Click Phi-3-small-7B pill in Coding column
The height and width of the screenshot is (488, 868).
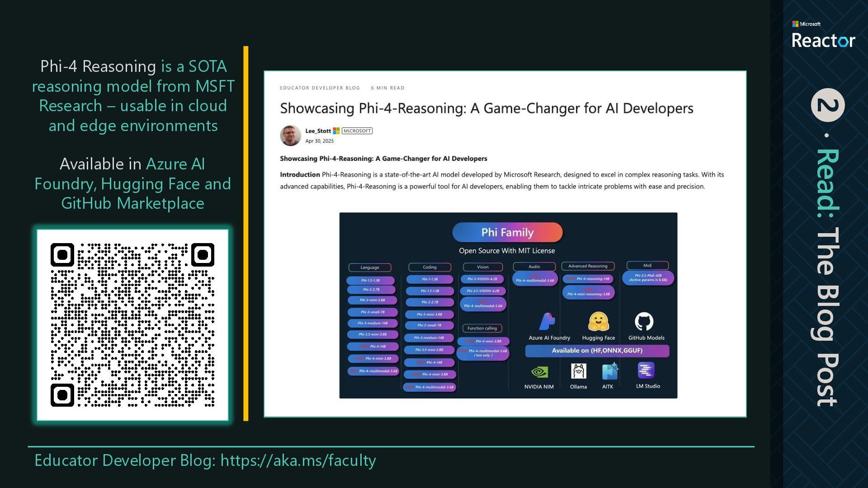pyautogui.click(x=429, y=325)
